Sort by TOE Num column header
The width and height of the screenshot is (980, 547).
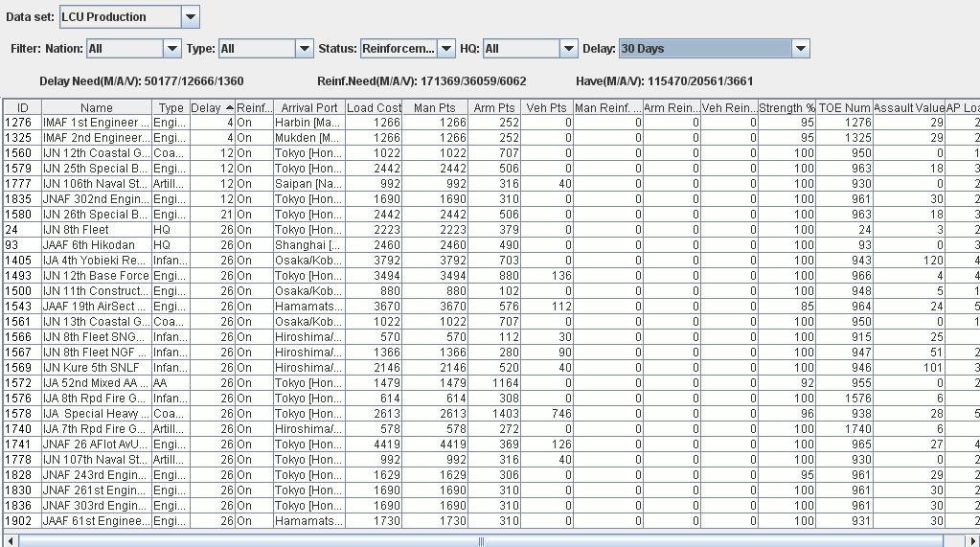[844, 107]
